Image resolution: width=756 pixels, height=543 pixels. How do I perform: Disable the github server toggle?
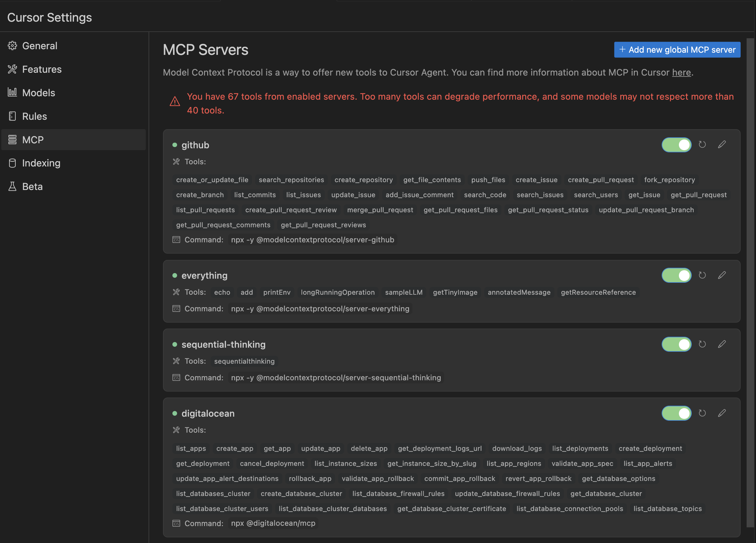pyautogui.click(x=676, y=145)
